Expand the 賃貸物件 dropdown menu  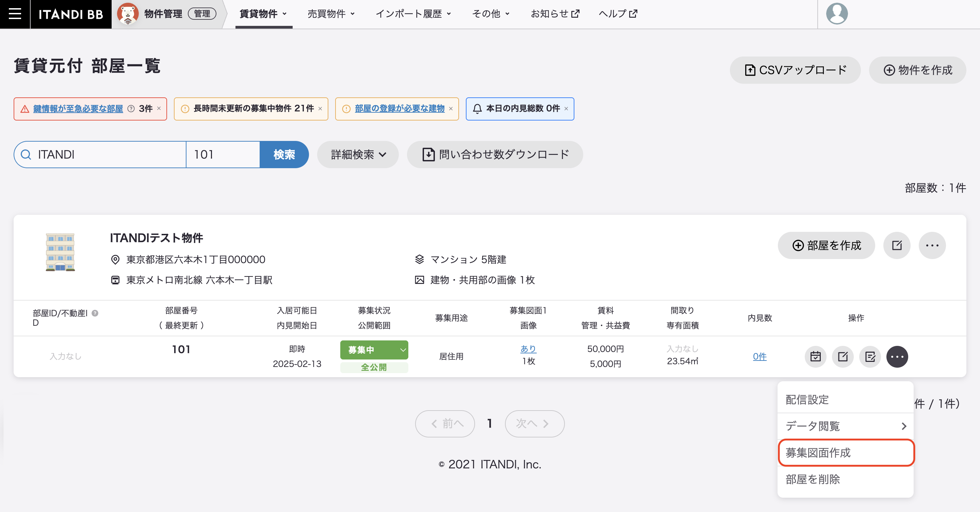point(263,14)
